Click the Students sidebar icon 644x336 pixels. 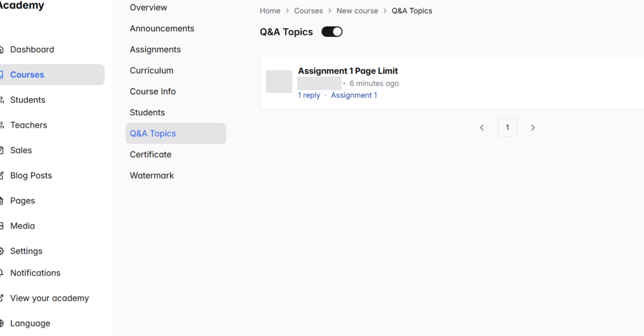(2, 100)
